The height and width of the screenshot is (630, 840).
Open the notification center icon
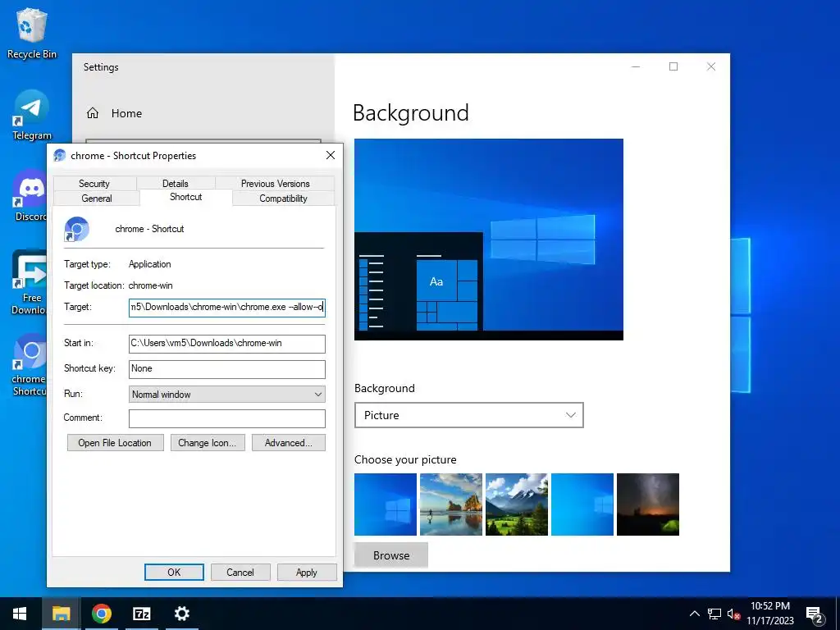click(815, 615)
